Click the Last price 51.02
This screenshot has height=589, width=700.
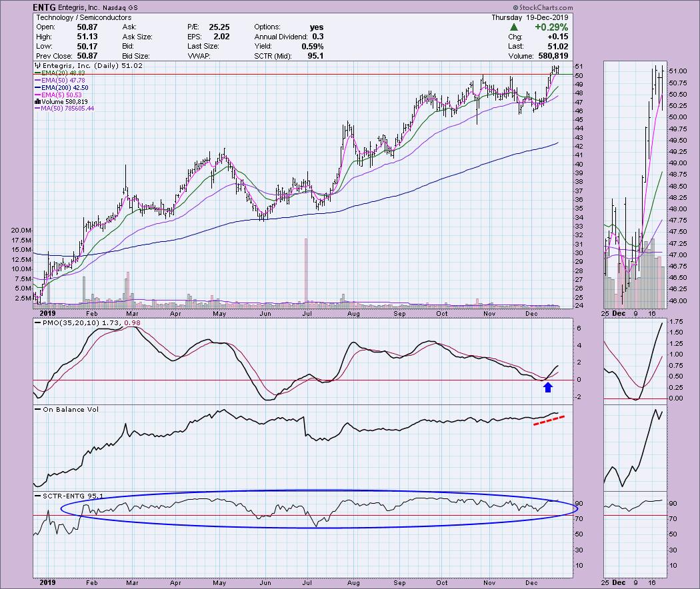click(x=558, y=47)
